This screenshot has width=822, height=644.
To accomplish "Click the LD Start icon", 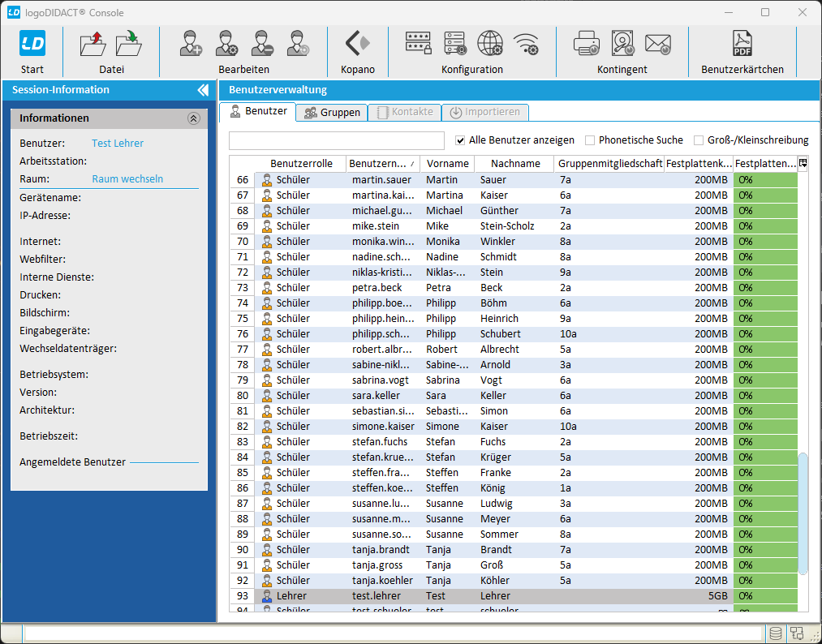I will tap(32, 43).
